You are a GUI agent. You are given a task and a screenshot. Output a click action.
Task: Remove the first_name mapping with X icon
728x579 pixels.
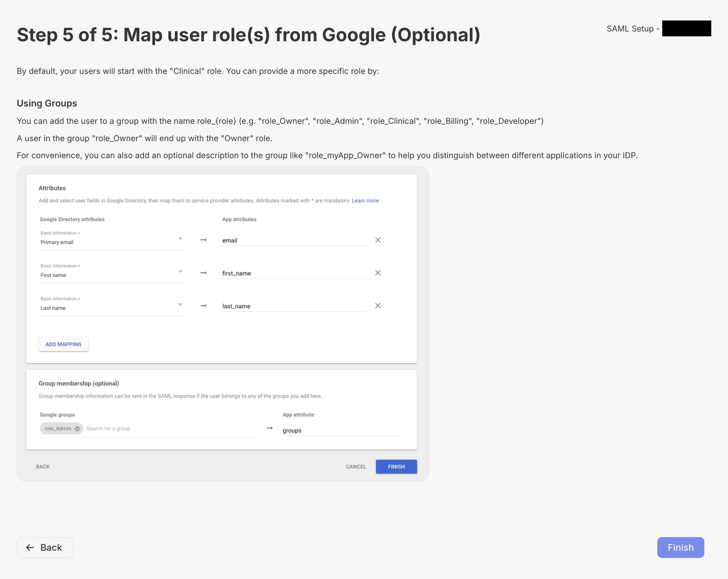coord(378,272)
